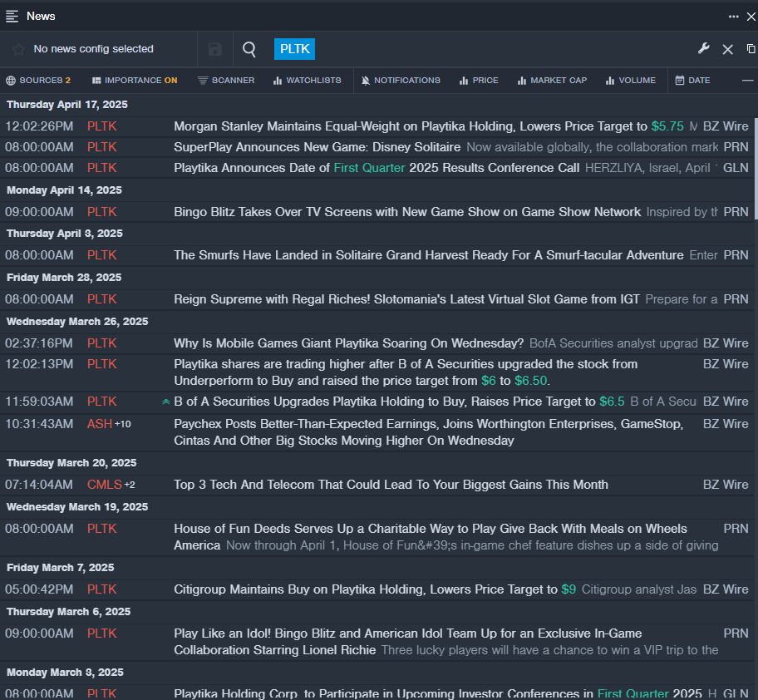Open the Volume filter
Viewport: 758px width, 700px height.
click(630, 81)
